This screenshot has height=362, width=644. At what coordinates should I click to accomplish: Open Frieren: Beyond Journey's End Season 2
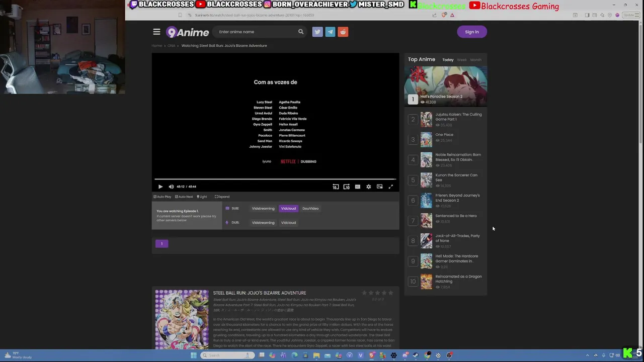[457, 198]
